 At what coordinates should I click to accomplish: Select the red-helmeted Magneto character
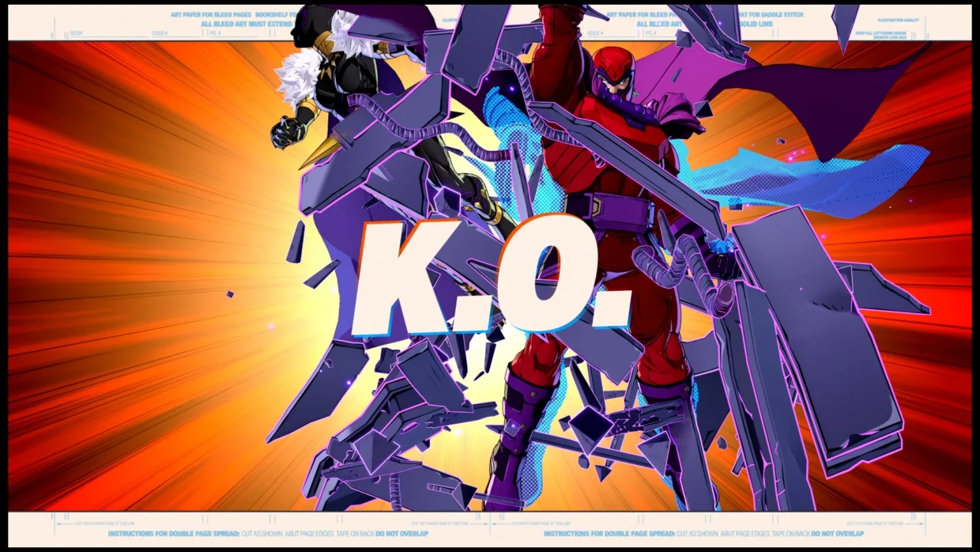[x=616, y=261]
